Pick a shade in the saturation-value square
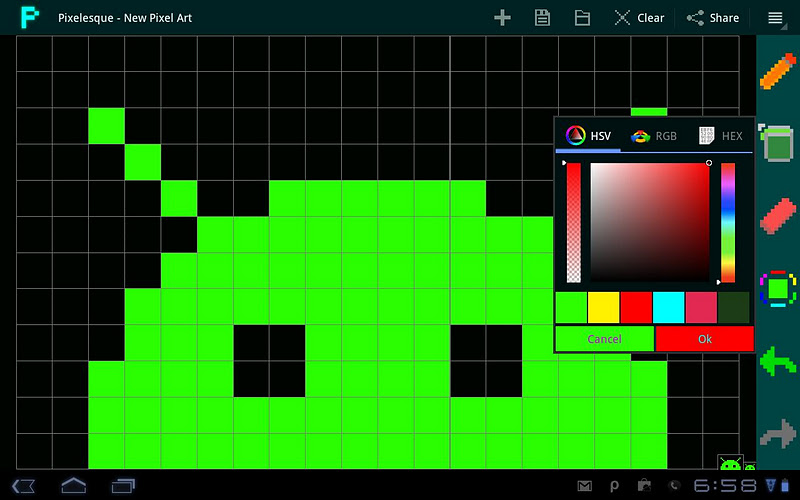This screenshot has width=800, height=500. (x=649, y=222)
